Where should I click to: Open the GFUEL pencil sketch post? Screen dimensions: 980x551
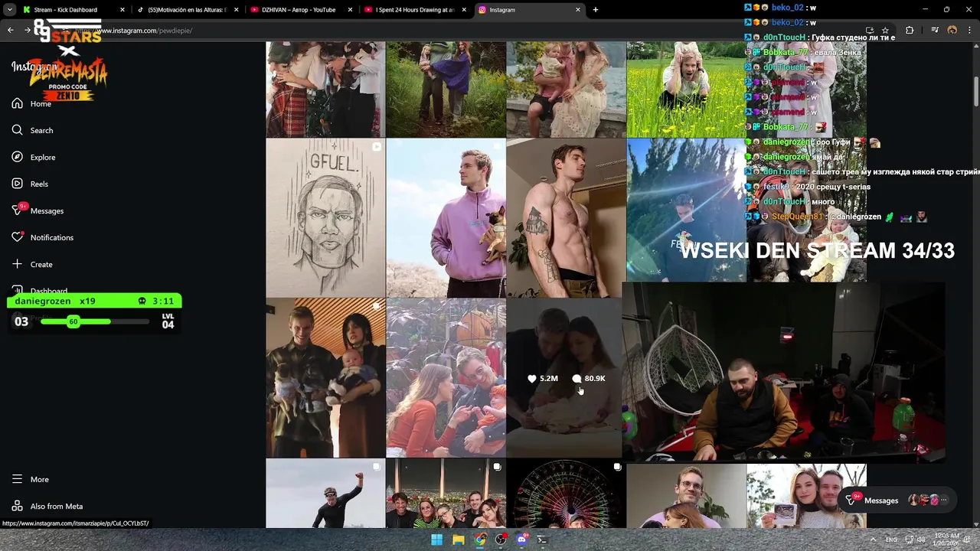[325, 217]
